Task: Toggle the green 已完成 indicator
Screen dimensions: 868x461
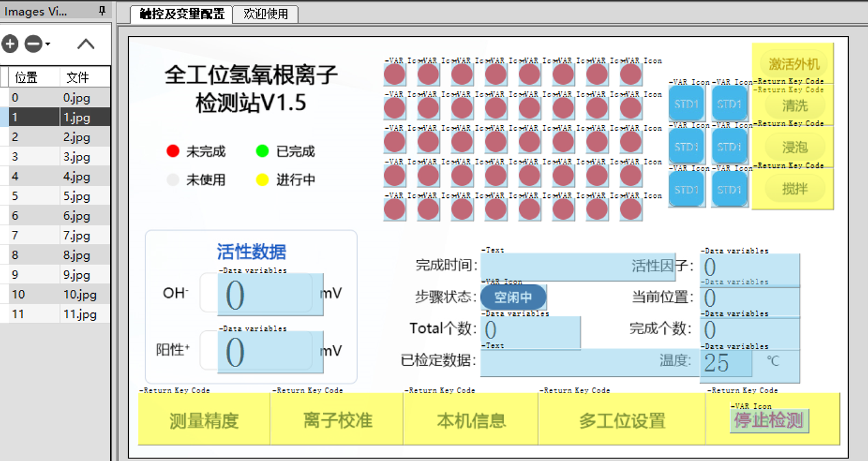Action: pyautogui.click(x=263, y=151)
